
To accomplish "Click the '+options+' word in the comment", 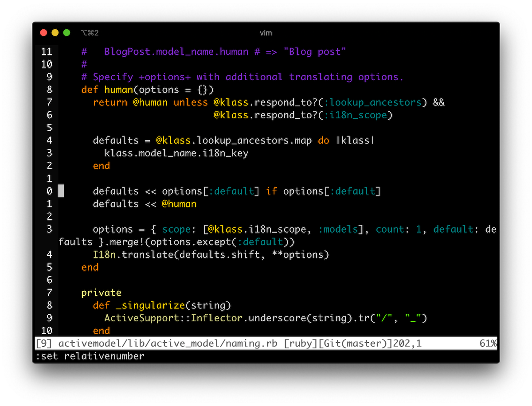I will (165, 77).
